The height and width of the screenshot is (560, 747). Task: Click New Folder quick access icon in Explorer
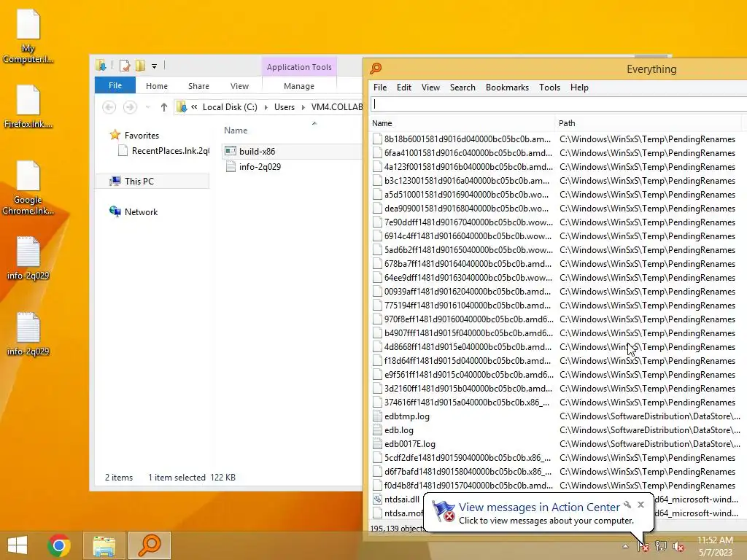pyautogui.click(x=140, y=66)
